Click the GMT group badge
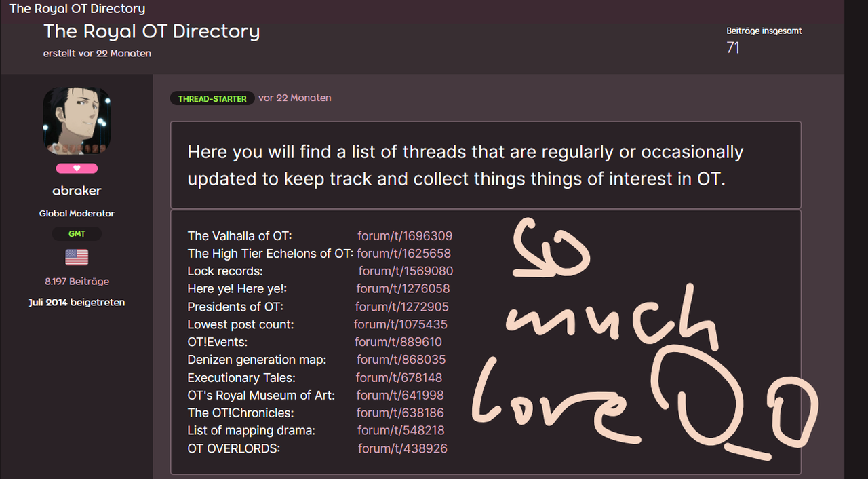This screenshot has width=868, height=479. pyautogui.click(x=77, y=234)
